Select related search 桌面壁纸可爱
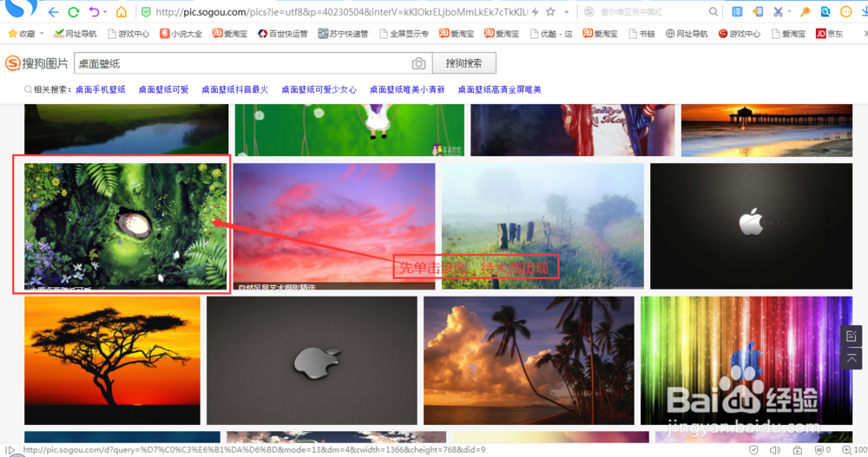This screenshot has height=457, width=868. 163,89
